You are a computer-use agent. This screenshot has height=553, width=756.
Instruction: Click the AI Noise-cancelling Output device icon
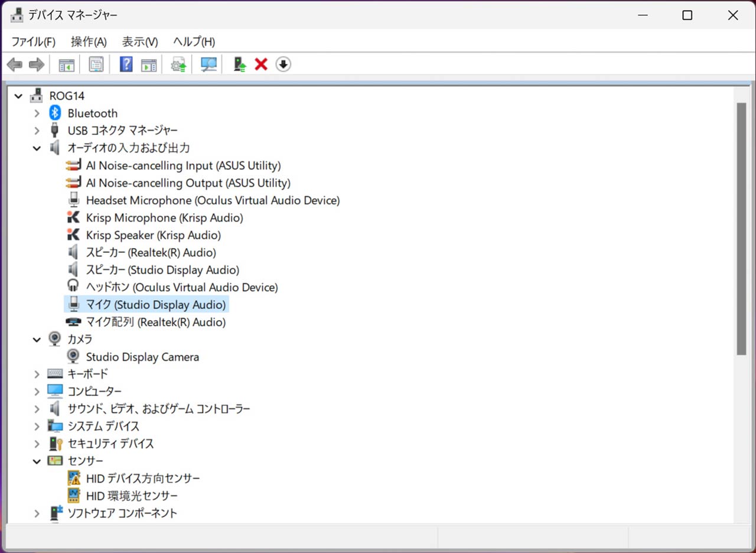pos(73,183)
